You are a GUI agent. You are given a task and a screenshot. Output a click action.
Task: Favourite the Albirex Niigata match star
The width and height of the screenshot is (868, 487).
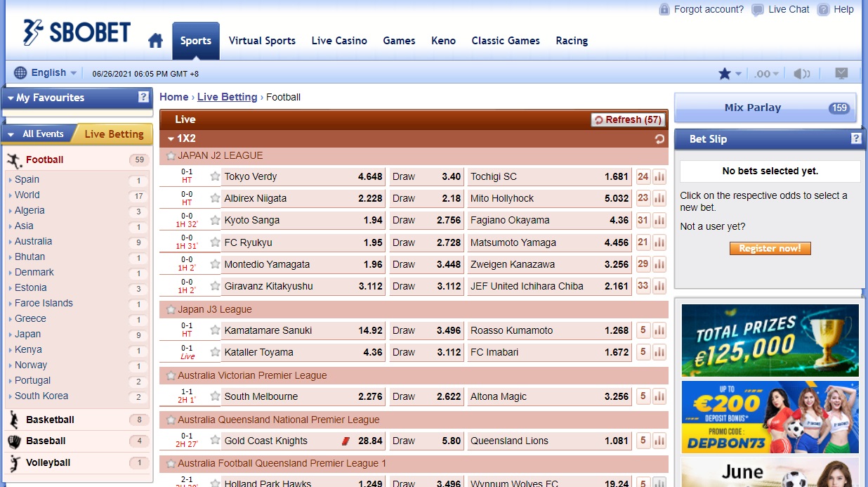point(215,198)
